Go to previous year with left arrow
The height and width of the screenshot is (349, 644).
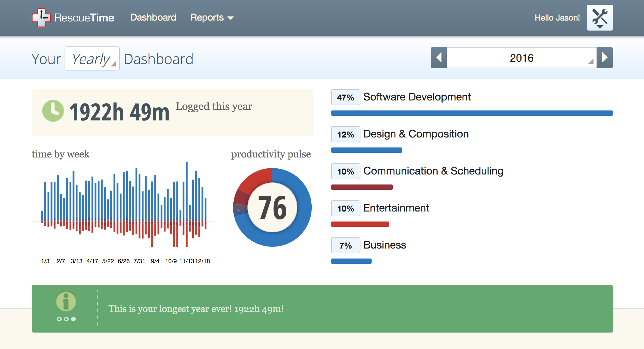[x=439, y=58]
